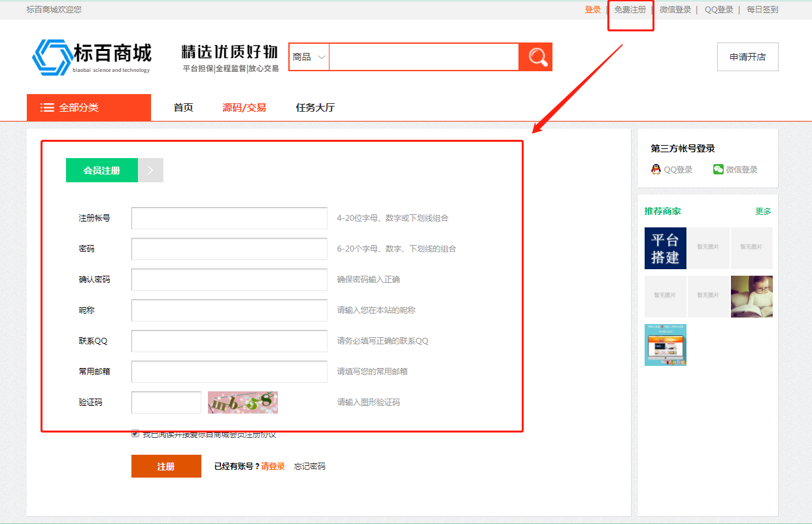Image resolution: width=812 pixels, height=524 pixels.
Task: Click 每日签到 in the top bar
Action: [x=762, y=10]
